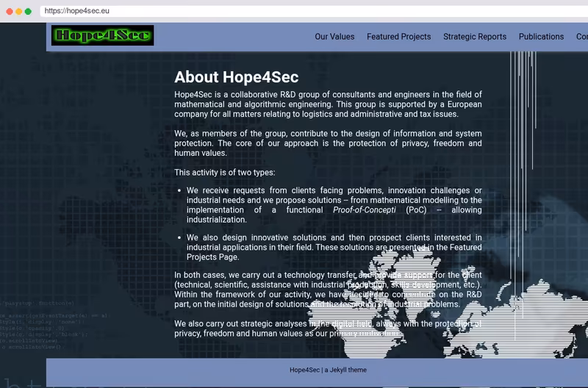Screen dimensions: 588x388
Task: Go to Featured Projects in navigation
Action: (x=398, y=37)
